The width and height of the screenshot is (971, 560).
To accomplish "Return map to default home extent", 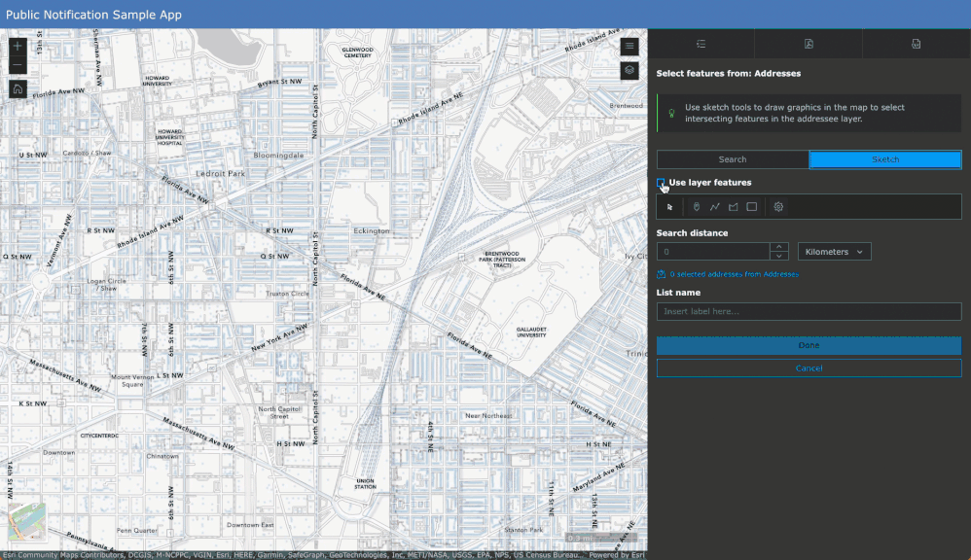I will coord(18,88).
